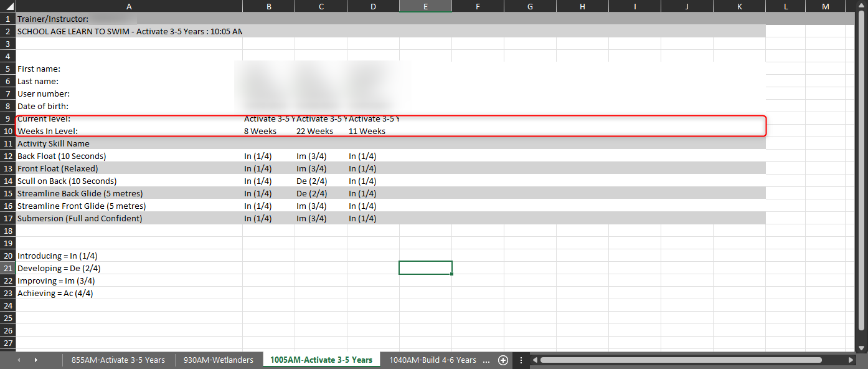Go to 1040AM-Build 4-6 Years sheet
The height and width of the screenshot is (369, 868).
coord(432,360)
